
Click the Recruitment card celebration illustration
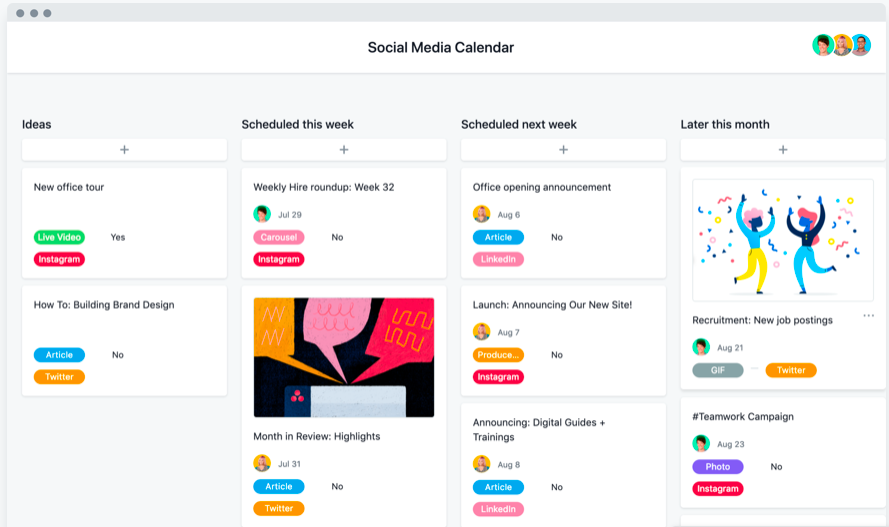(783, 240)
